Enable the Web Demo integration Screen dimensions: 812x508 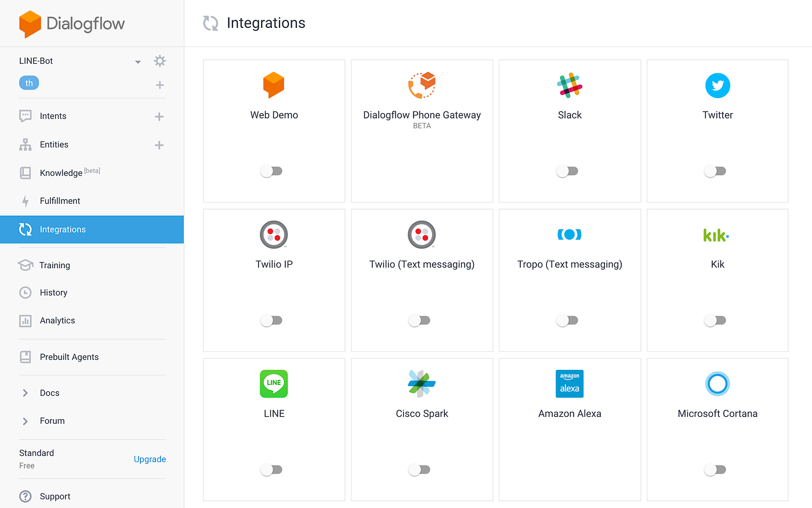pyautogui.click(x=271, y=171)
